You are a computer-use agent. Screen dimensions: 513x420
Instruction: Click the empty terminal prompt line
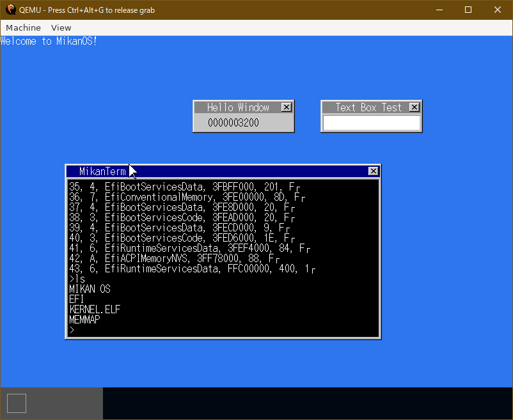point(72,330)
